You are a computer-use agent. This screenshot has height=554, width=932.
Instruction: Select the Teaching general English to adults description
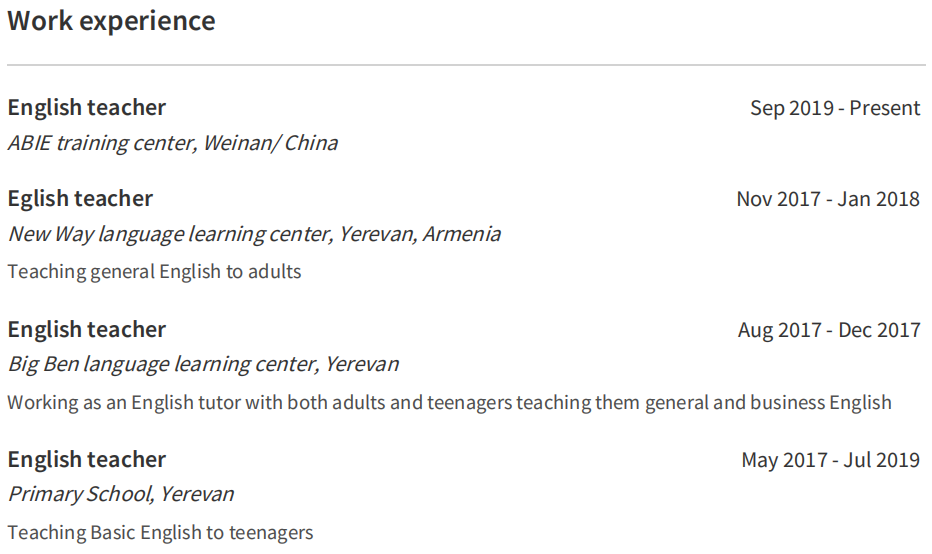pyautogui.click(x=154, y=271)
